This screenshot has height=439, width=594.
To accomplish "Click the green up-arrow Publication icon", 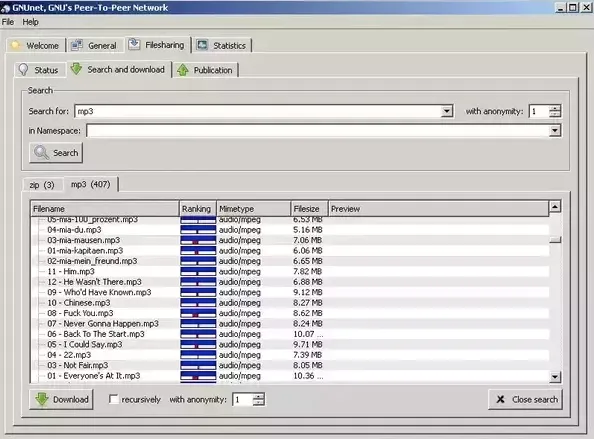I will tap(183, 70).
